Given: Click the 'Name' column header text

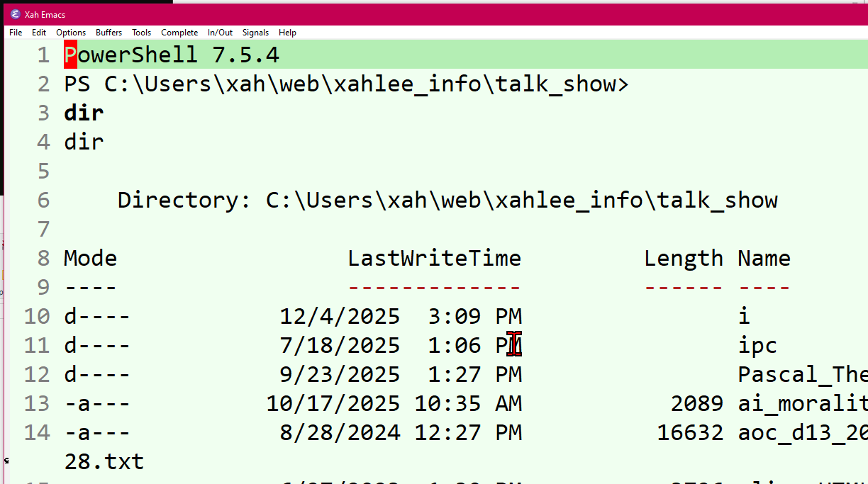Looking at the screenshot, I should (x=764, y=258).
